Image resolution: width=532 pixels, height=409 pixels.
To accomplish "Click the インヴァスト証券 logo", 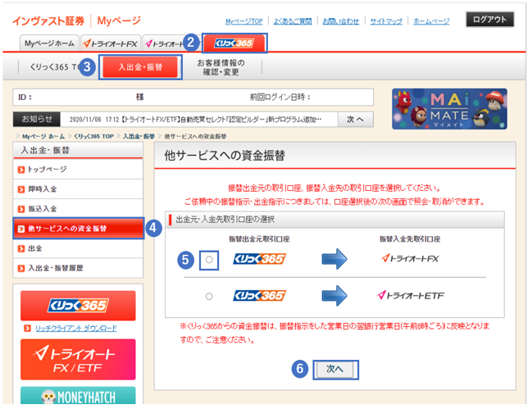I will (48, 21).
